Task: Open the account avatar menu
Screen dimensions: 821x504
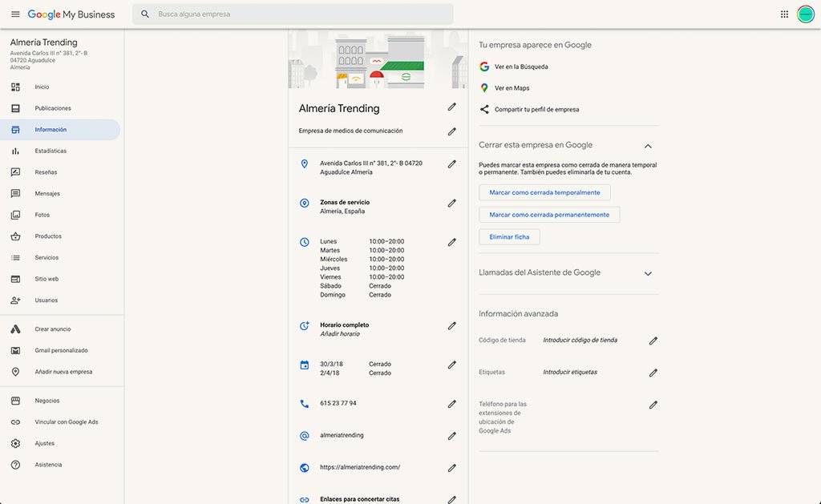Action: [805, 14]
